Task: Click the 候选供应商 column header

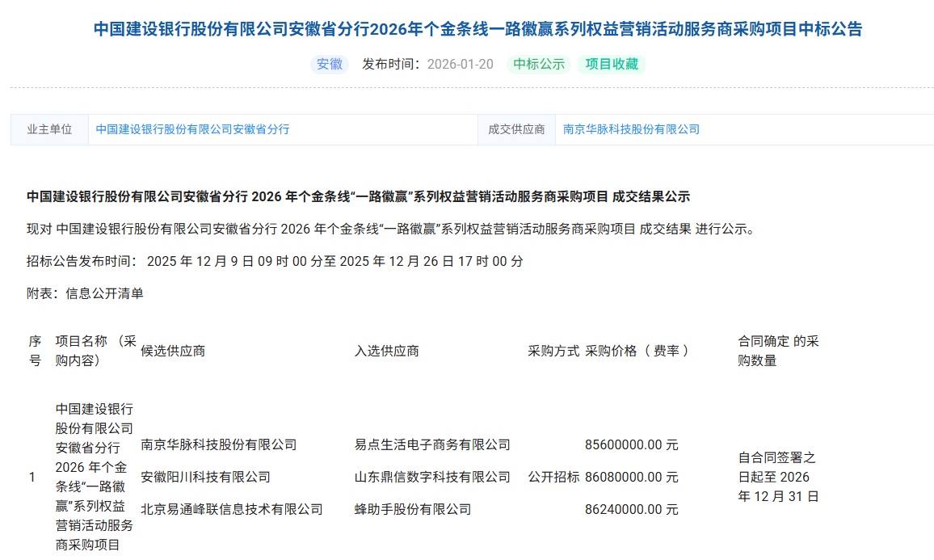Action: click(x=173, y=351)
